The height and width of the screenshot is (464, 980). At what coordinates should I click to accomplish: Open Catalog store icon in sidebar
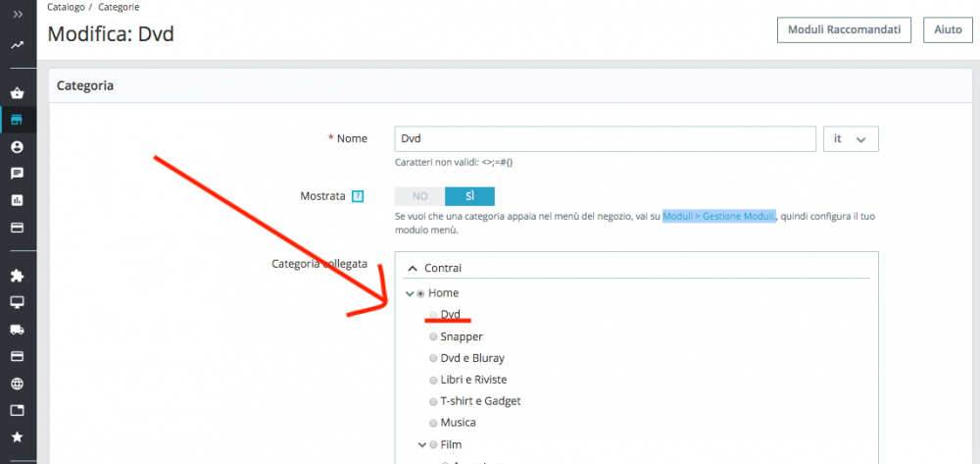(x=18, y=120)
